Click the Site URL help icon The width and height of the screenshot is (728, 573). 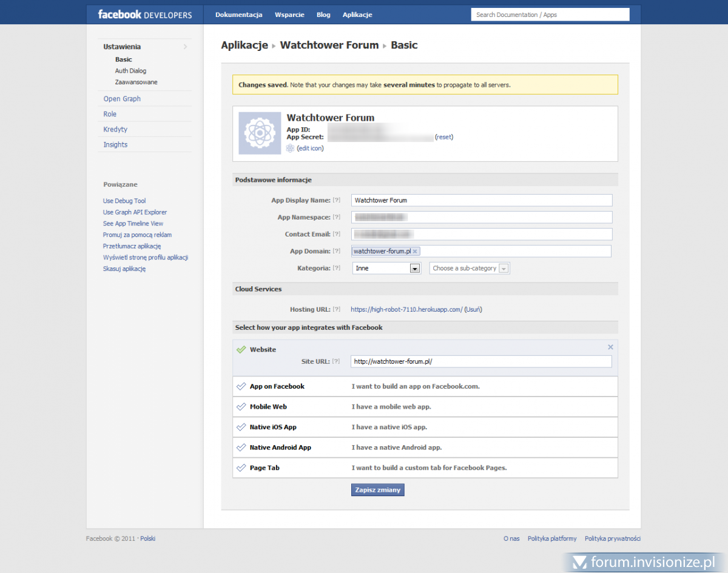(x=337, y=361)
